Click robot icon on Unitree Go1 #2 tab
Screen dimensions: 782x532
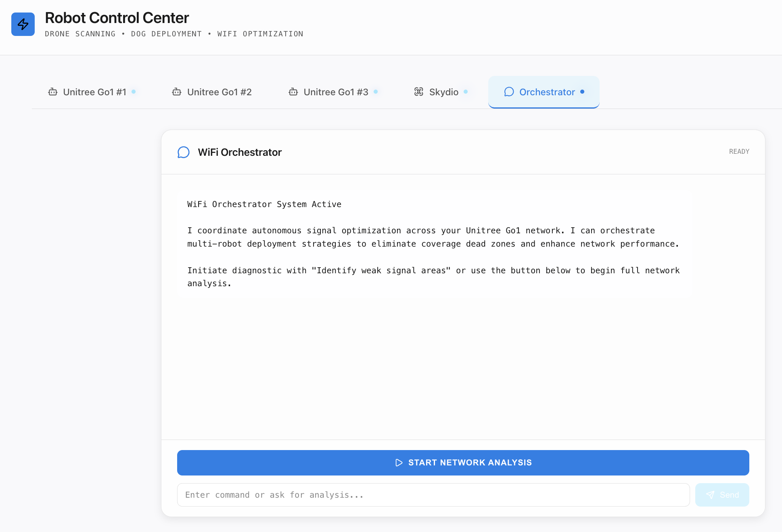pyautogui.click(x=177, y=92)
